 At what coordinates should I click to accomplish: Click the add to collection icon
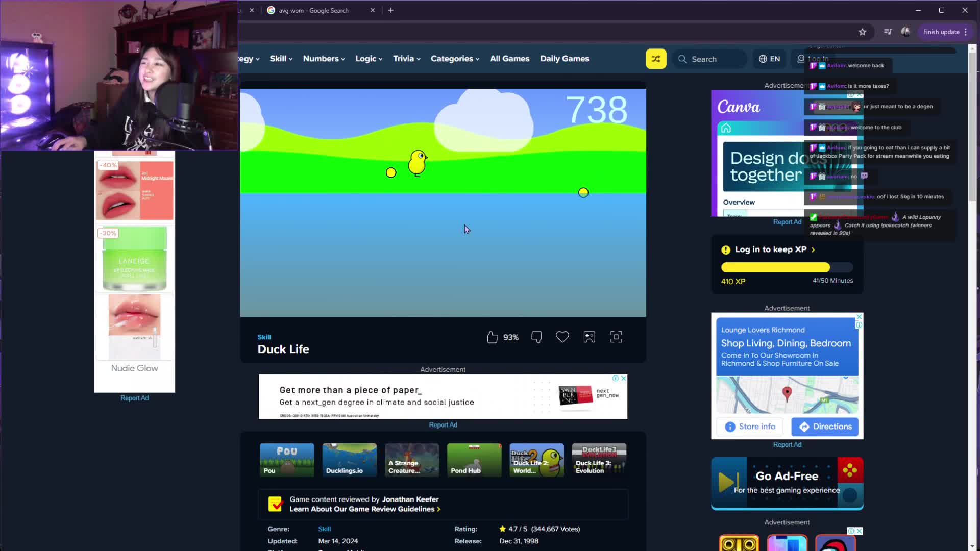590,337
